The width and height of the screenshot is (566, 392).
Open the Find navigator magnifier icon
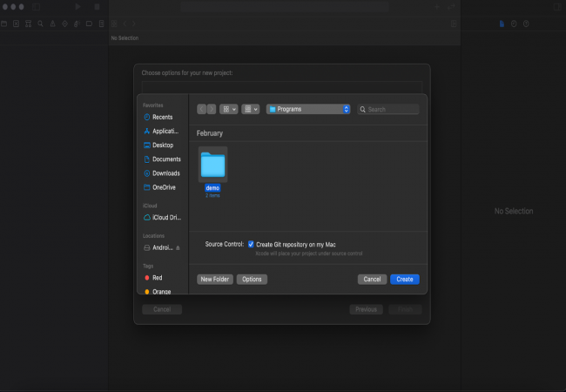40,24
